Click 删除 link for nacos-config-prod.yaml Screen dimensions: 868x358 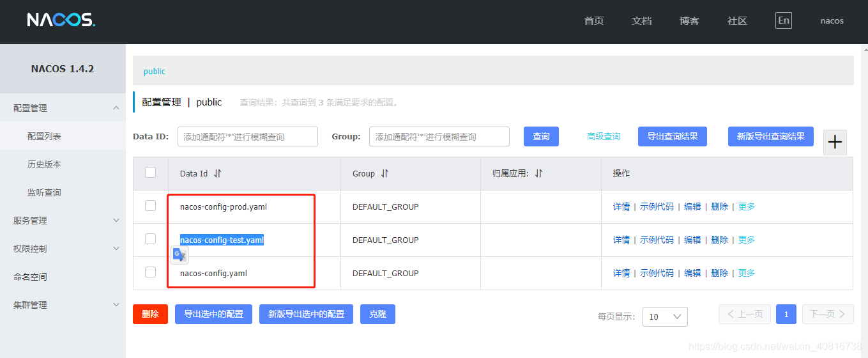719,206
